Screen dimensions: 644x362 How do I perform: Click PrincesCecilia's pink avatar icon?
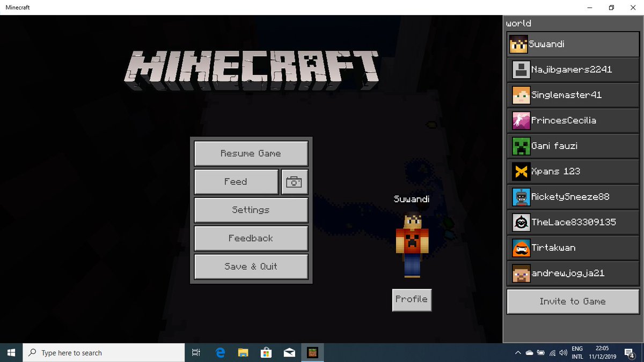(x=521, y=121)
